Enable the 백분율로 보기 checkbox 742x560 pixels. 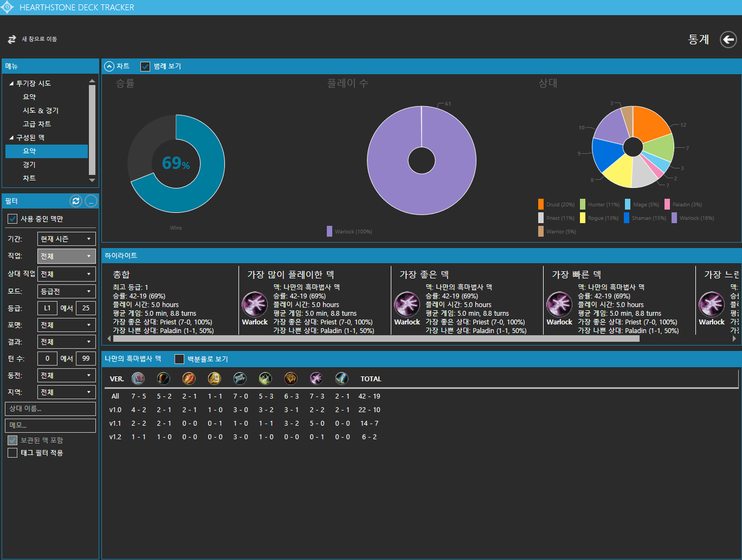pos(179,359)
